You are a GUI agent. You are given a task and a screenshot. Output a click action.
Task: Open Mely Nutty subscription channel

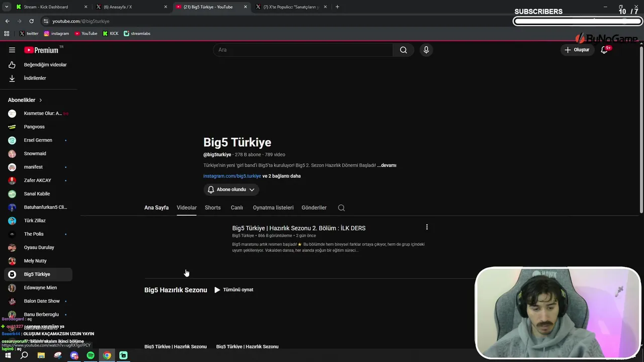coord(38,261)
